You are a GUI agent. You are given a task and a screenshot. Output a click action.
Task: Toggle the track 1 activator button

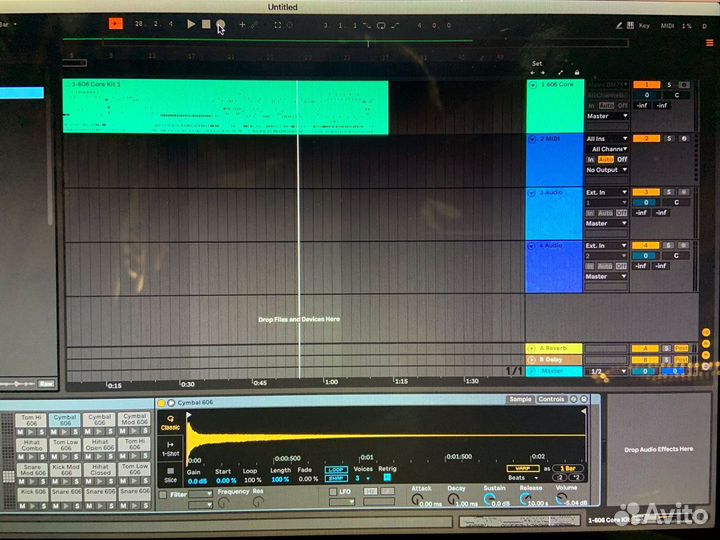pyautogui.click(x=646, y=85)
